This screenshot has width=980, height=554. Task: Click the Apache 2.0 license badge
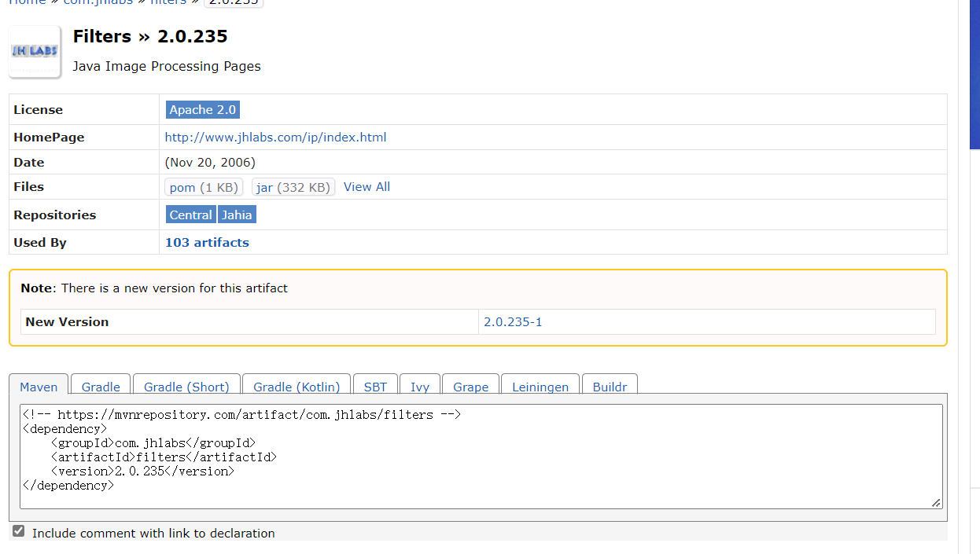coord(202,109)
